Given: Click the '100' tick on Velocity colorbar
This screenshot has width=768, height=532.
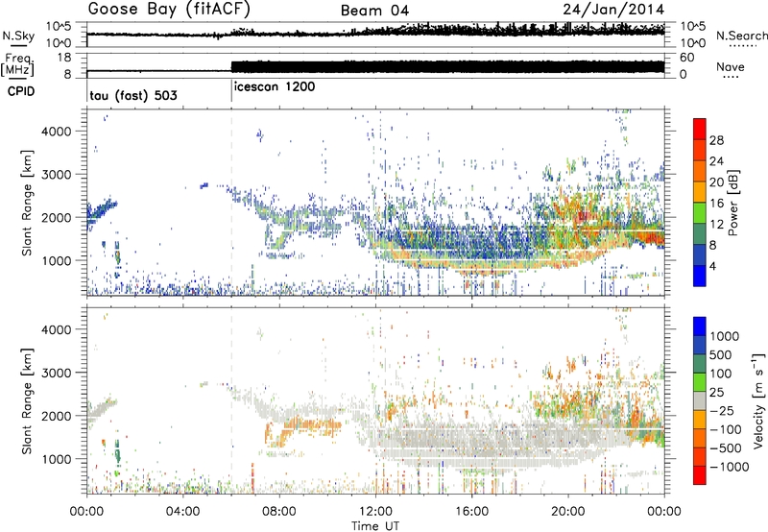Looking at the screenshot, I should (721, 374).
